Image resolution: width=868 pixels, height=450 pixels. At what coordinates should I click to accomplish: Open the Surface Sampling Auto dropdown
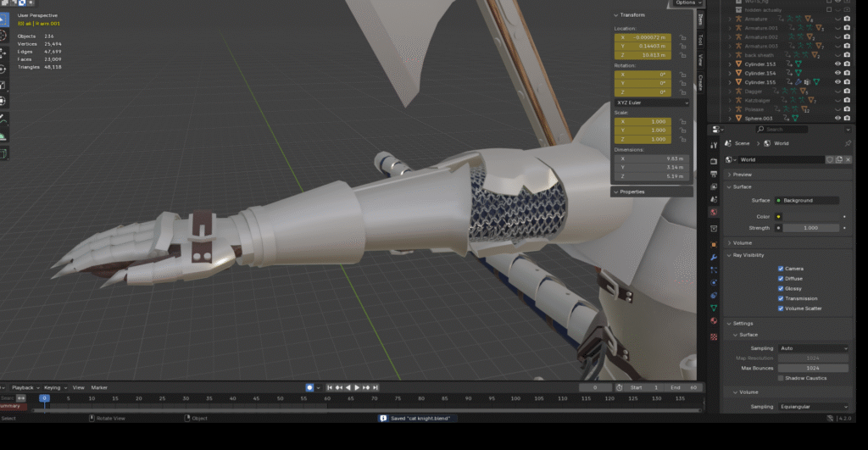812,348
